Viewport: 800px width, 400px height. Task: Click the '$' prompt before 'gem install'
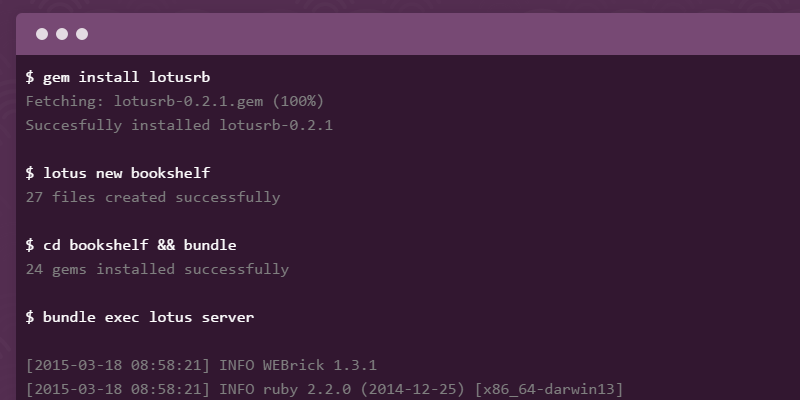30,77
